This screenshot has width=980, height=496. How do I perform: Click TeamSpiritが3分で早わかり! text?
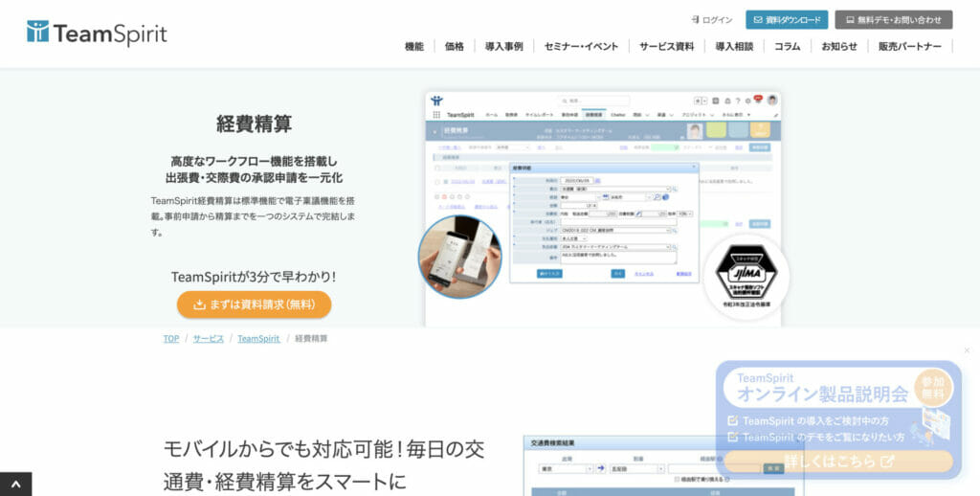pyautogui.click(x=254, y=277)
